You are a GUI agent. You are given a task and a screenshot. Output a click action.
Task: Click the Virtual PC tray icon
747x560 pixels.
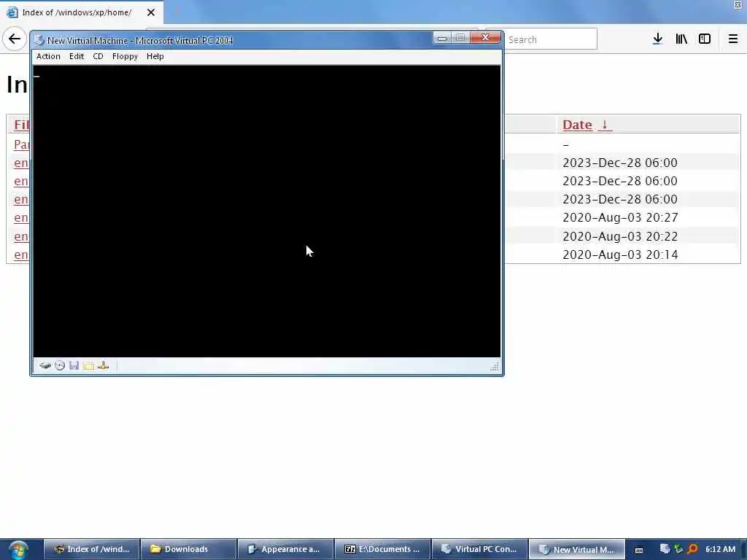coord(665,549)
